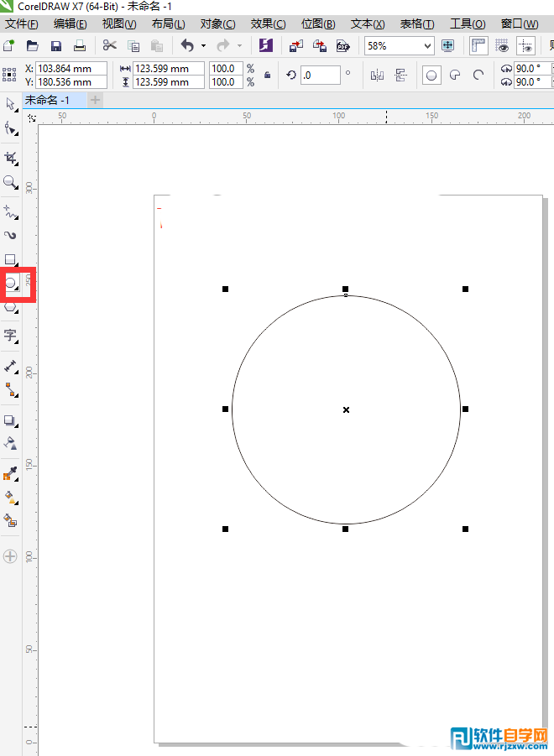Switch ellipse to Pie mode

(455, 76)
